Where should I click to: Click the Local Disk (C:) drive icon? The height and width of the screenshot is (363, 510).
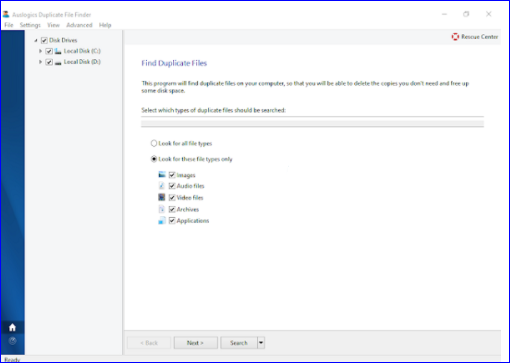click(x=58, y=51)
